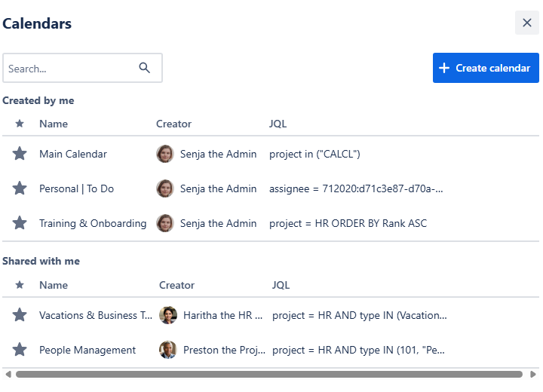Click star column header under Shared with me
The image size is (543, 392).
[20, 285]
